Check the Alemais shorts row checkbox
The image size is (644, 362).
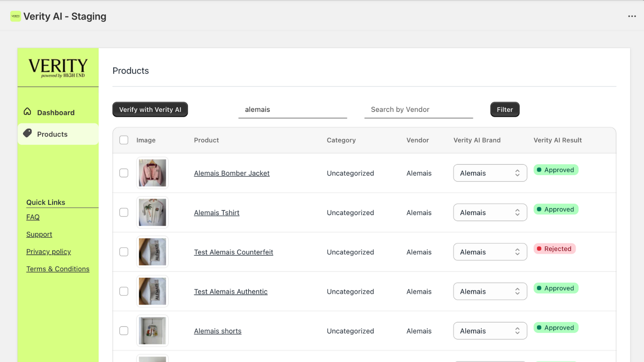pyautogui.click(x=124, y=331)
